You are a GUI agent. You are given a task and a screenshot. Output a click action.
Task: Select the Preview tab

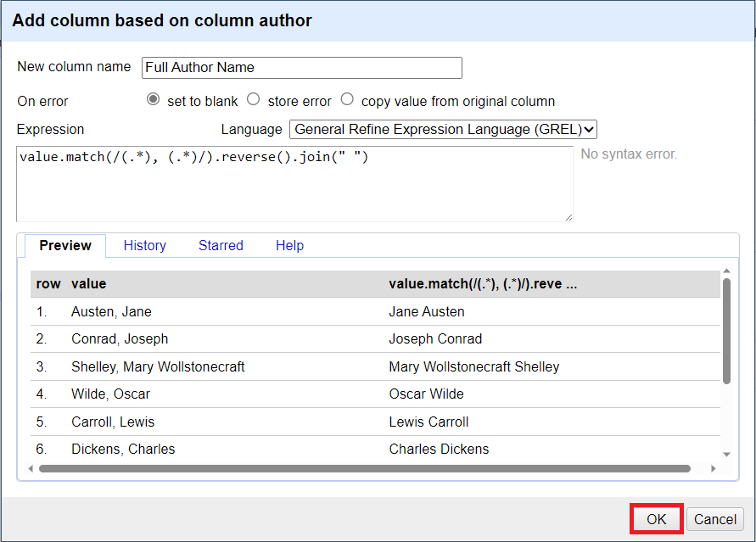click(65, 245)
